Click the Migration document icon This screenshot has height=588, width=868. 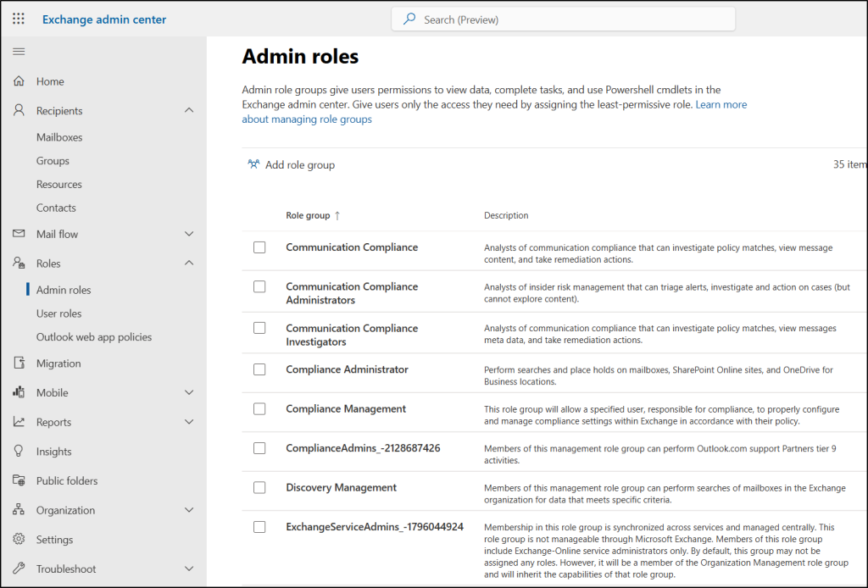19,363
